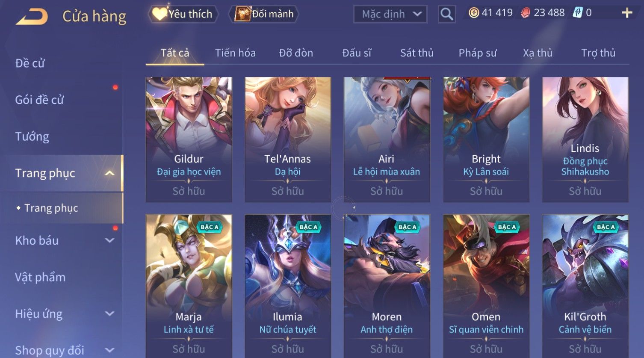Switch to the Pháp sư tab

click(x=478, y=53)
